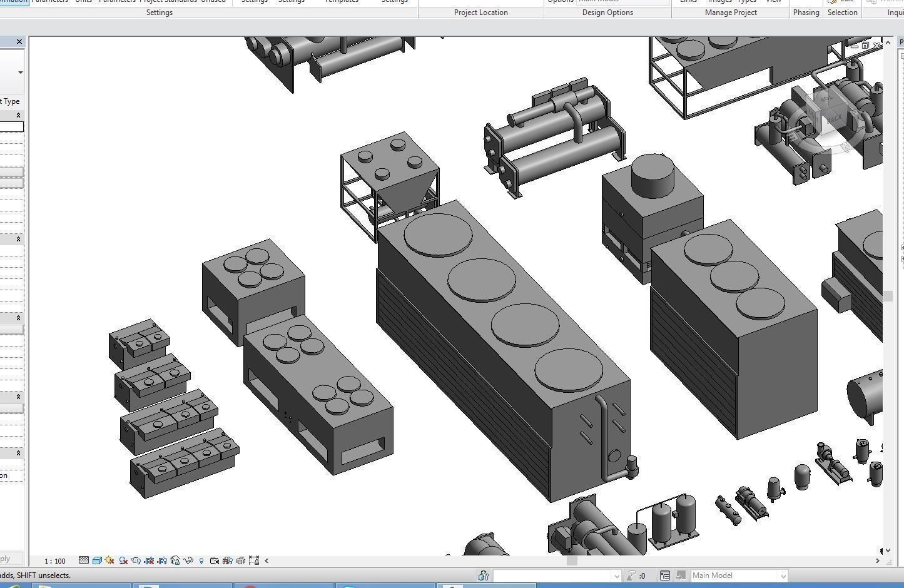Toggle Shadows on or off
This screenshot has width=904, height=588.
click(123, 560)
